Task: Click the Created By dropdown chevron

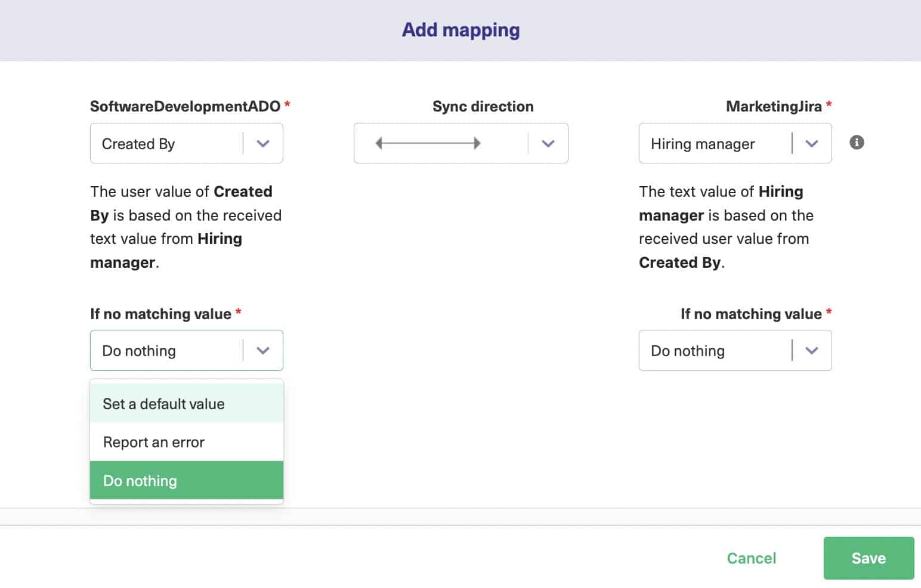Action: click(263, 143)
